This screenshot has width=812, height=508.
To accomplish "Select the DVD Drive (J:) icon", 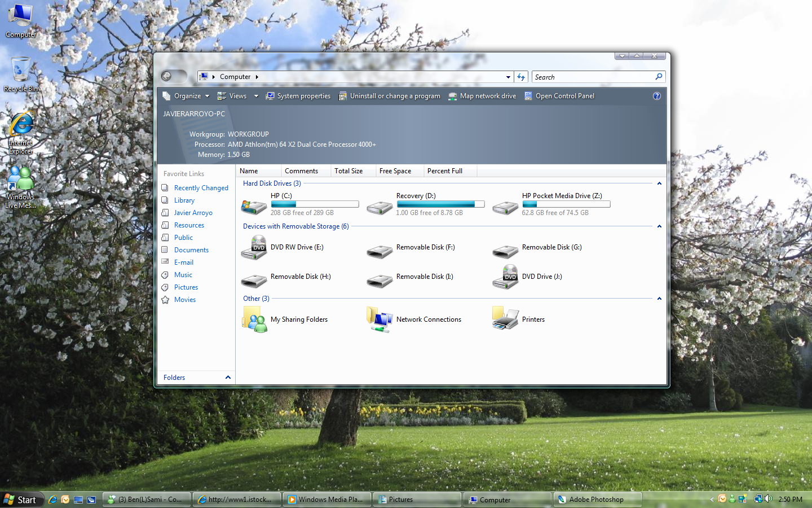I will (x=505, y=277).
